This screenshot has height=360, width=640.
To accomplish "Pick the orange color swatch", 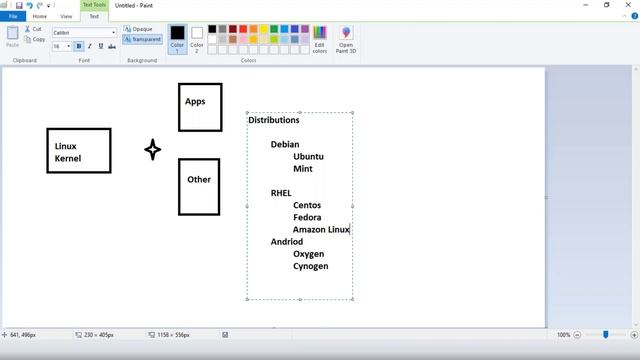I will click(253, 29).
